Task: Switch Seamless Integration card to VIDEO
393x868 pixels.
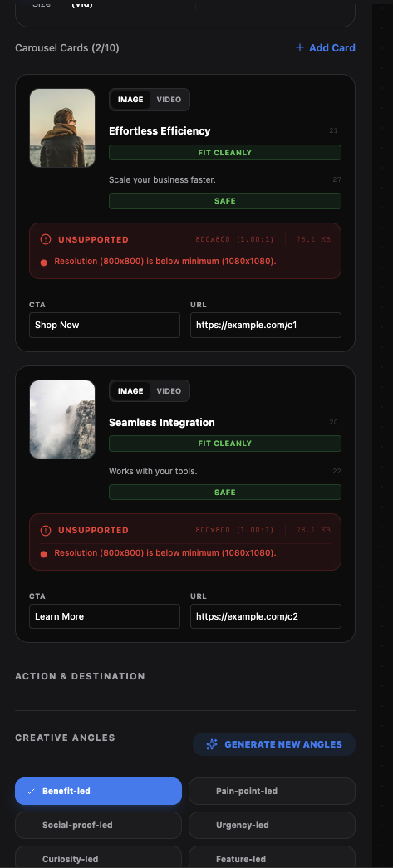Action: [169, 391]
